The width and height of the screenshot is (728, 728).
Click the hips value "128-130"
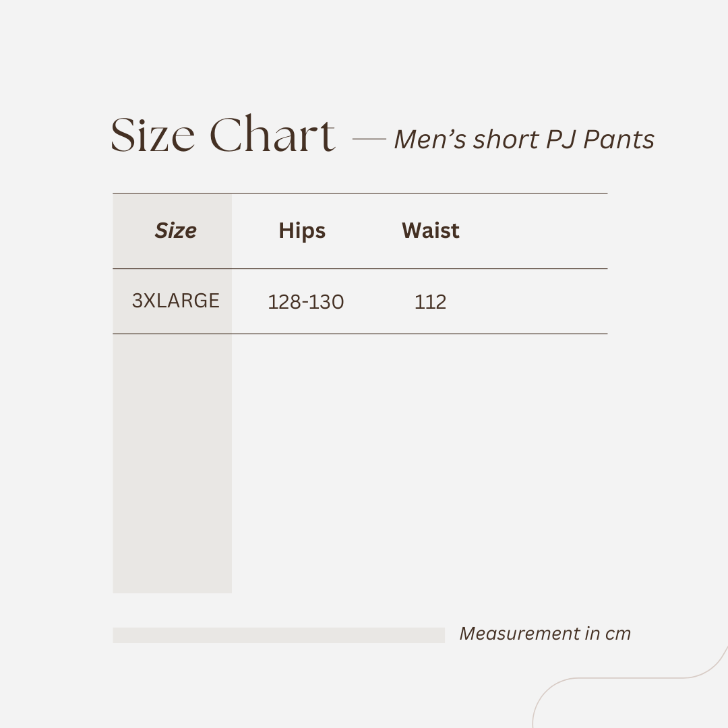tap(306, 302)
